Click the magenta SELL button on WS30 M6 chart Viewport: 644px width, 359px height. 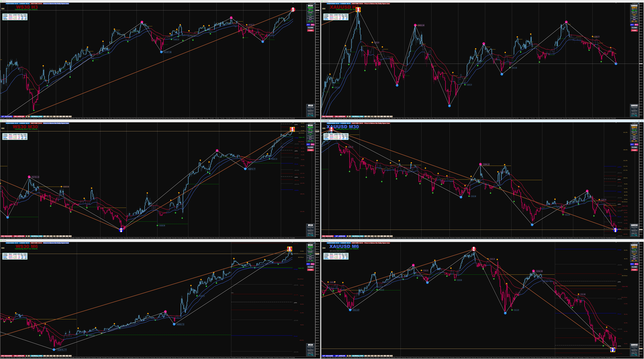313,264
